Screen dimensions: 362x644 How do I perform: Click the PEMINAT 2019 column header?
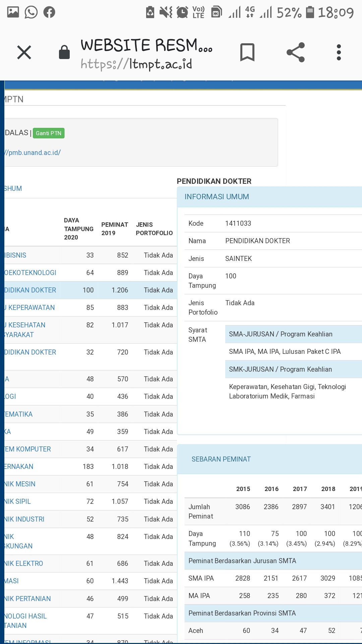(115, 229)
